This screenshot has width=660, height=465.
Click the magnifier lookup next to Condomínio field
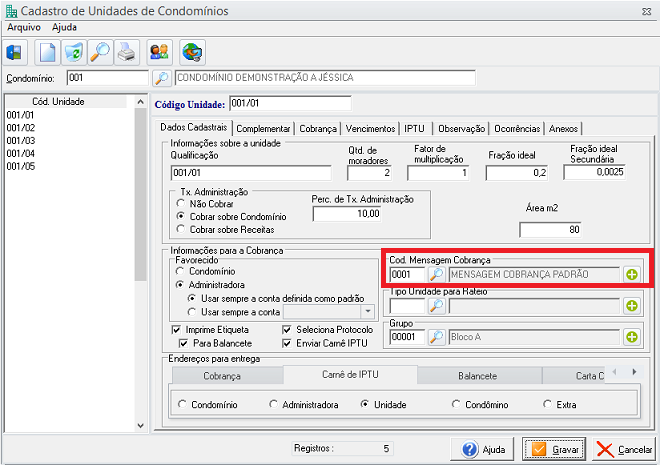(x=162, y=78)
